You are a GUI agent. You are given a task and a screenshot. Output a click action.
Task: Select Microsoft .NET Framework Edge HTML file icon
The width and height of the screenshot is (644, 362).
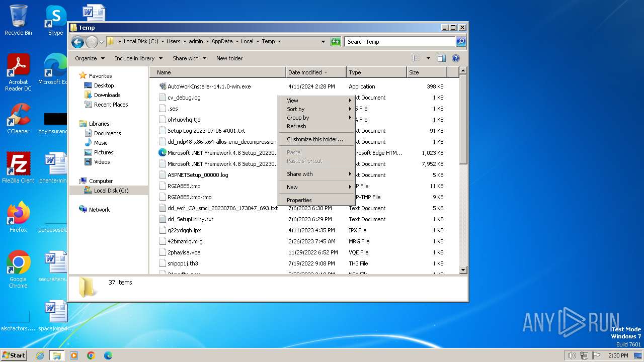coord(163,153)
